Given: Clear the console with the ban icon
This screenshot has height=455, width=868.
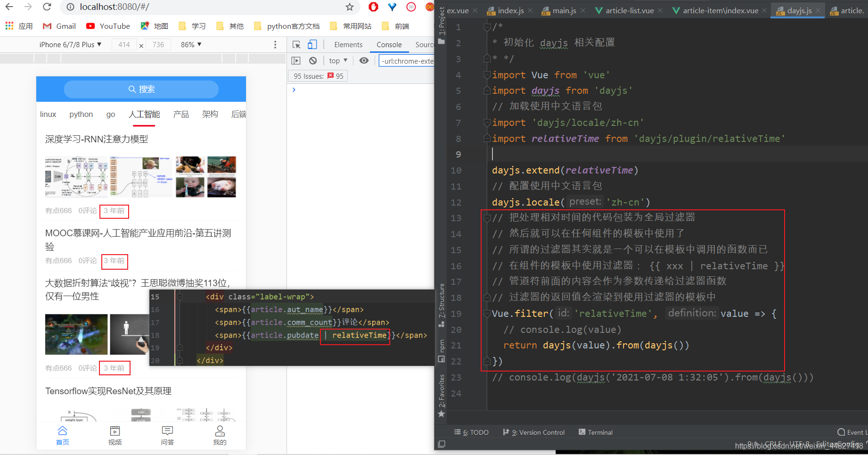Looking at the screenshot, I should (x=313, y=61).
